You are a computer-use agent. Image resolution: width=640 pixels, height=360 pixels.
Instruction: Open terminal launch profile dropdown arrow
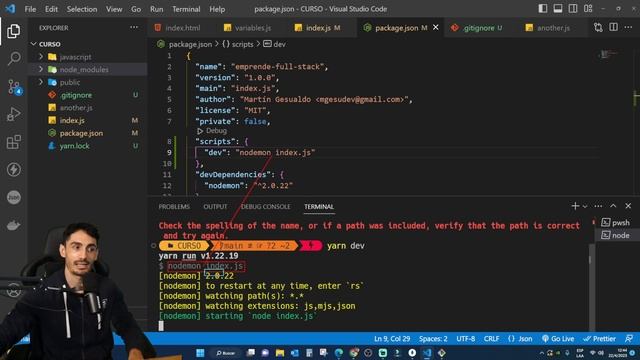tap(585, 207)
